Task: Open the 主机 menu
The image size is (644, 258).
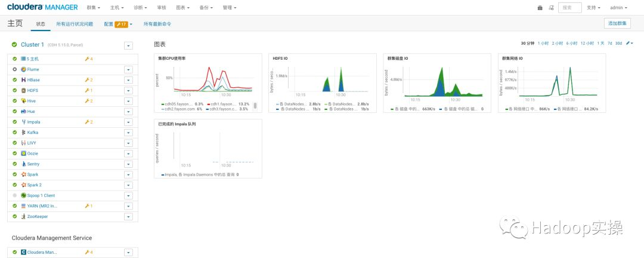Action: point(117,8)
